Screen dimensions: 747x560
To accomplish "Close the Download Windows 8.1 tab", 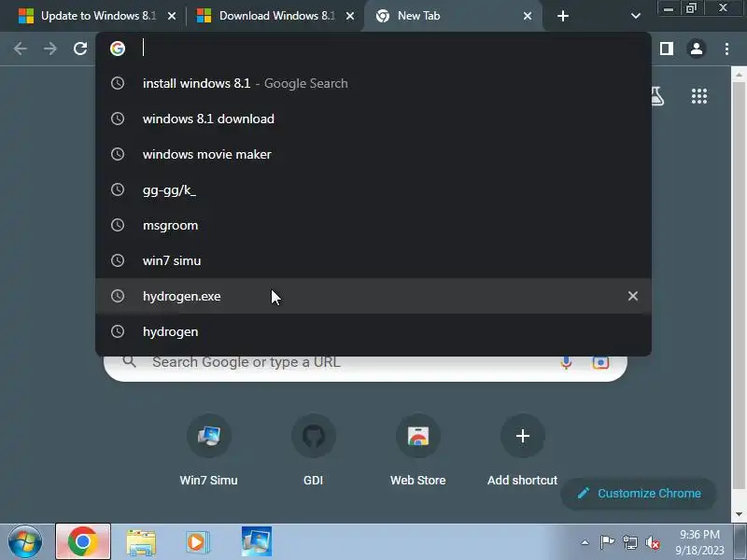I will point(349,16).
